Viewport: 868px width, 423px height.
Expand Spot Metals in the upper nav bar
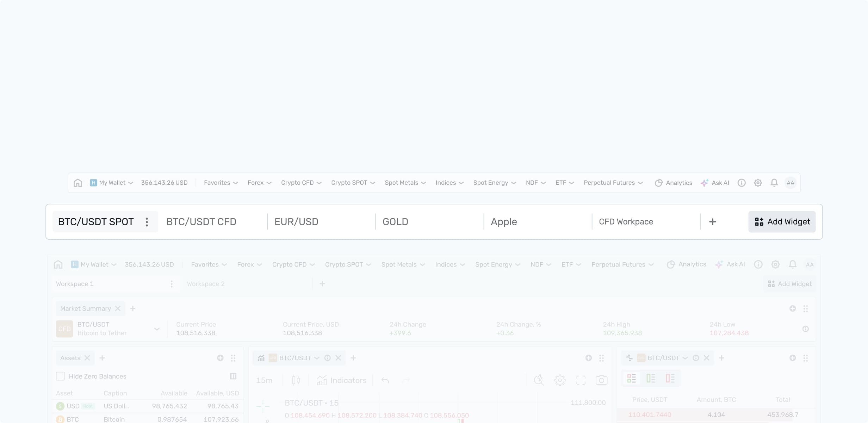click(x=405, y=183)
